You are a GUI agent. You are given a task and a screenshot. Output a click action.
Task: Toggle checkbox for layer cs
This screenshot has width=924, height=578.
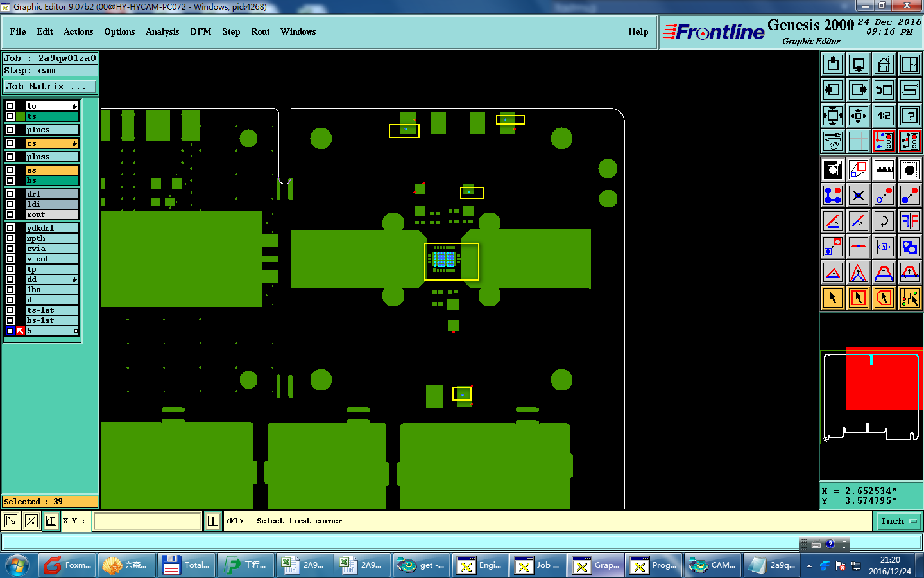click(x=10, y=143)
